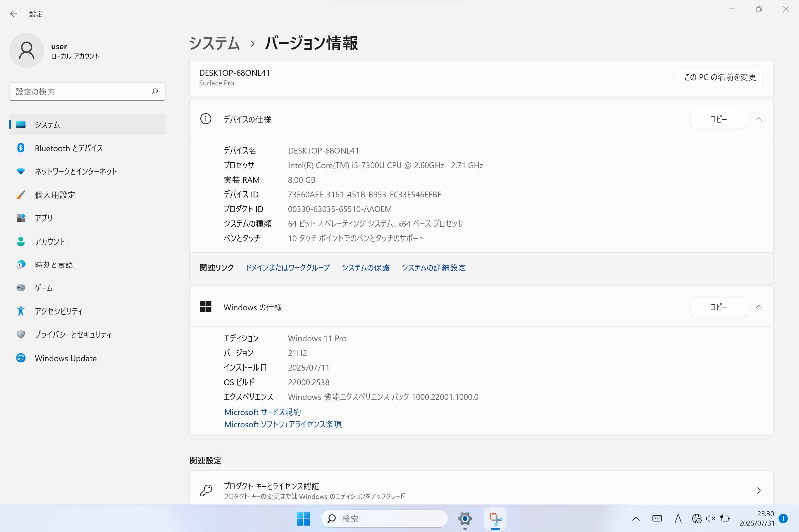This screenshot has height=532, width=799.
Task: Open システムの詳細設定 link
Action: point(433,268)
